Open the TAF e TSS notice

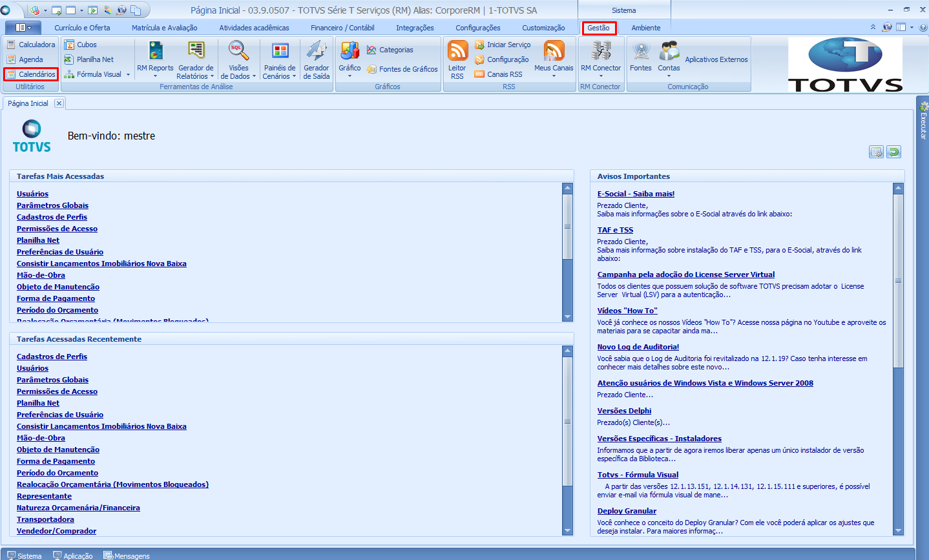click(x=615, y=230)
